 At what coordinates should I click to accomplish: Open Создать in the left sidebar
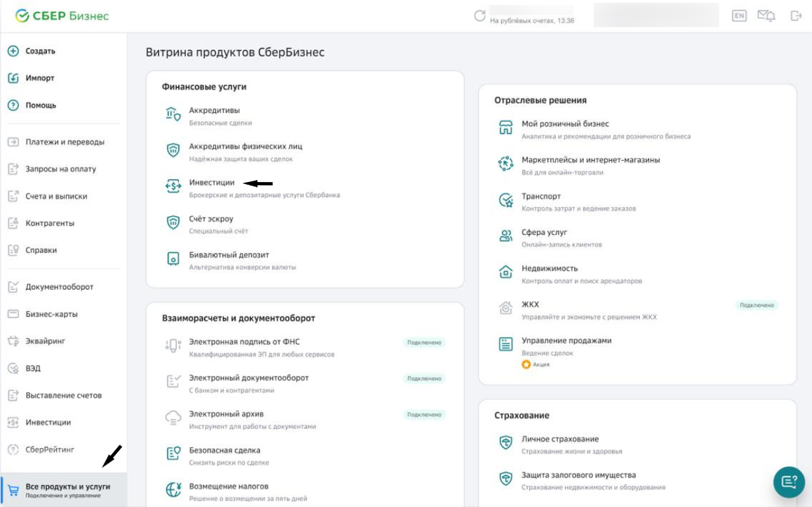tap(40, 51)
